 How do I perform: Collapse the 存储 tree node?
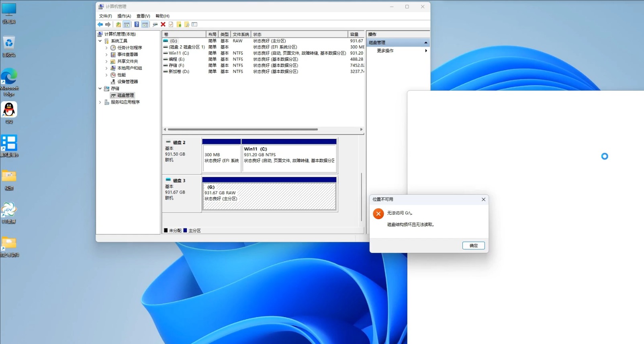coord(100,88)
